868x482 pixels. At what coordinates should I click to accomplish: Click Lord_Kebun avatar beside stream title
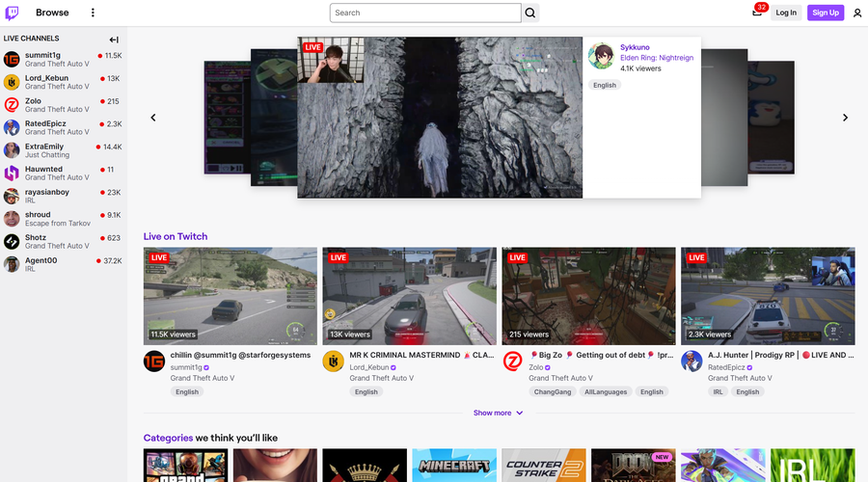tap(334, 361)
